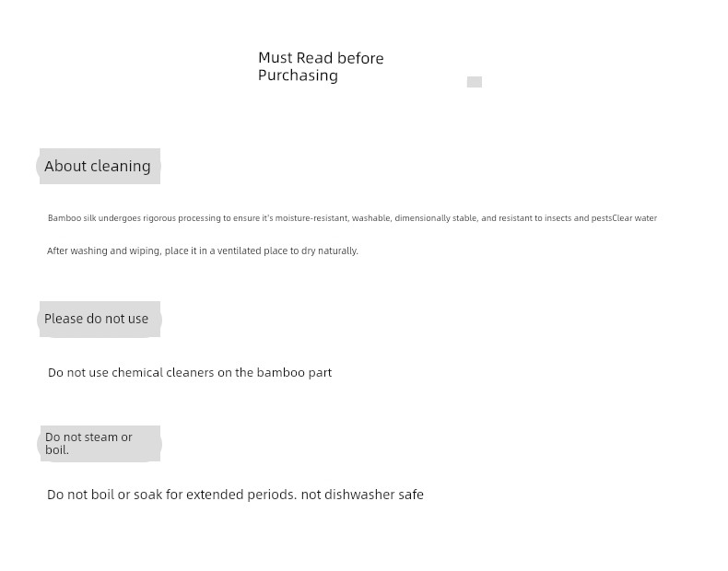Image resolution: width=728 pixels, height=571 pixels.
Task: Click the trailing 'Clear water' text
Action: click(x=635, y=218)
